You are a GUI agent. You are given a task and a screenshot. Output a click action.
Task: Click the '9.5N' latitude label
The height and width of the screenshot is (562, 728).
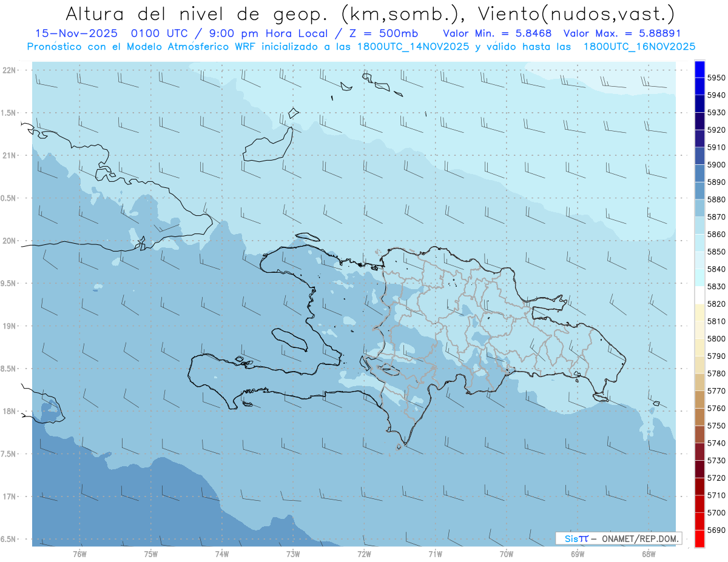(9, 284)
